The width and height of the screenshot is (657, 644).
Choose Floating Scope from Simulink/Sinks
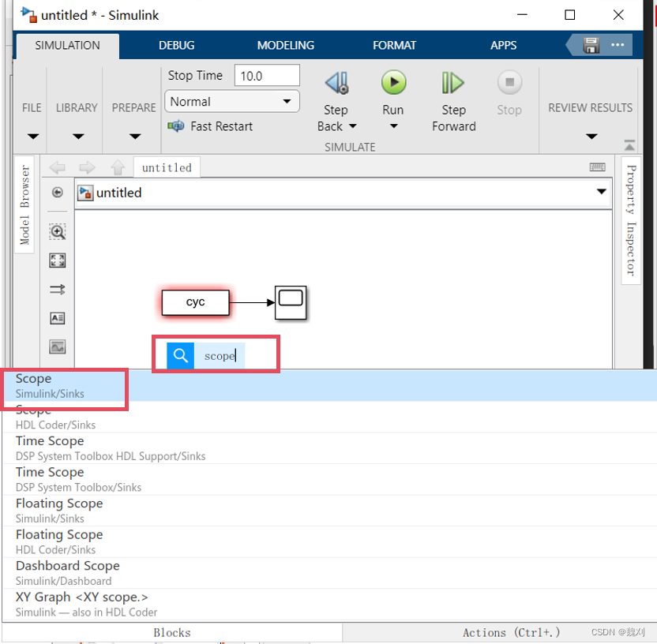pos(330,511)
